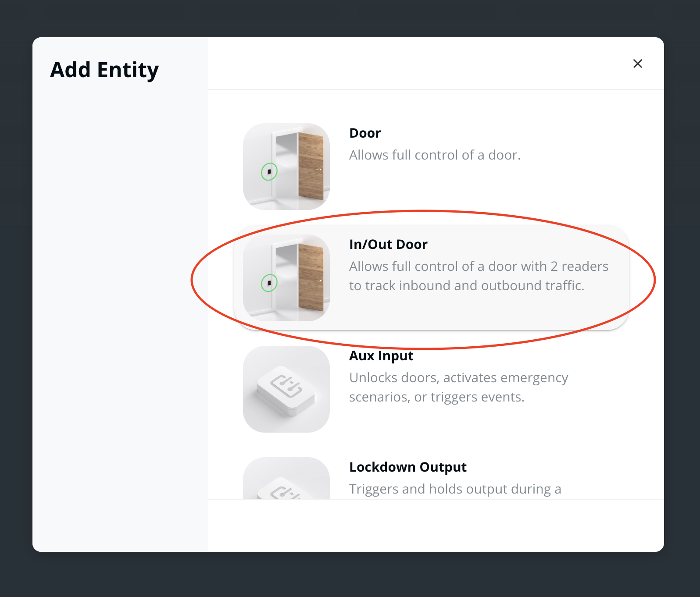Choose the Aux Input device icon
Screen dimensions: 700x597
click(x=286, y=389)
